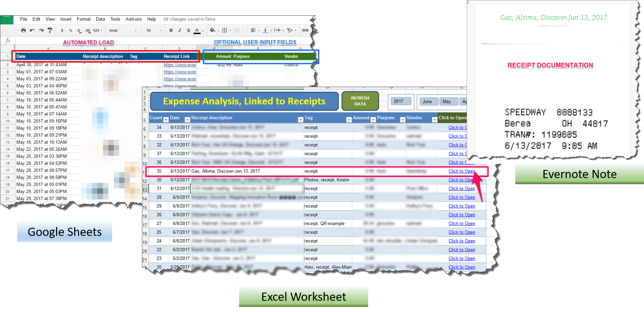The height and width of the screenshot is (312, 644).
Task: Open the Date column filter arrow in Excel
Action: click(187, 120)
